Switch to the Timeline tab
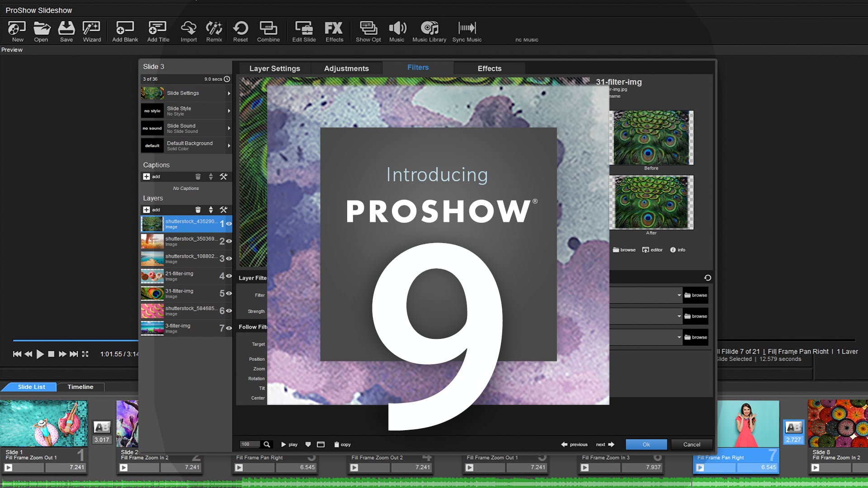868x488 pixels. pyautogui.click(x=80, y=387)
